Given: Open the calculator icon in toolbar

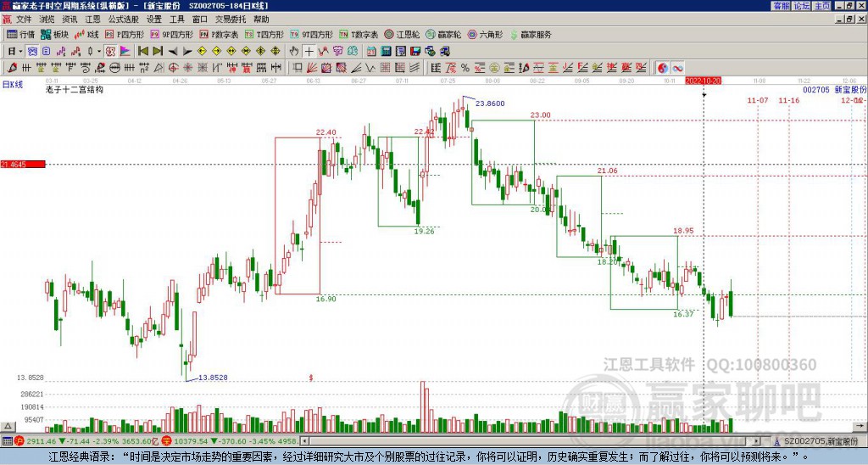Looking at the screenshot, I should (x=386, y=51).
